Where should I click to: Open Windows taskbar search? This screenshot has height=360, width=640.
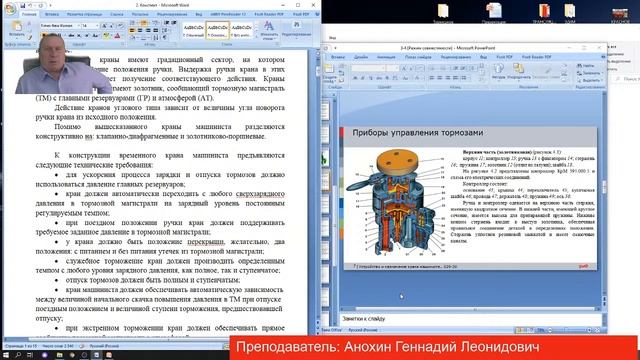[18, 355]
